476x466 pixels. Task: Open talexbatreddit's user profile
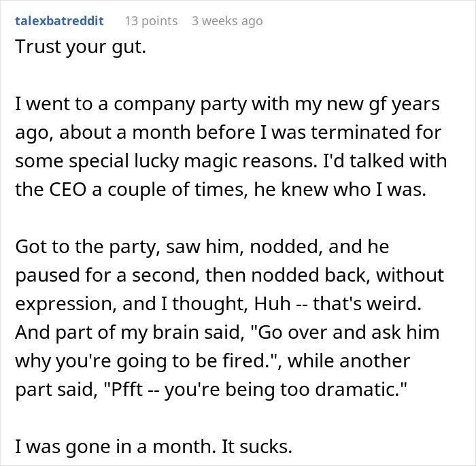[x=60, y=21]
